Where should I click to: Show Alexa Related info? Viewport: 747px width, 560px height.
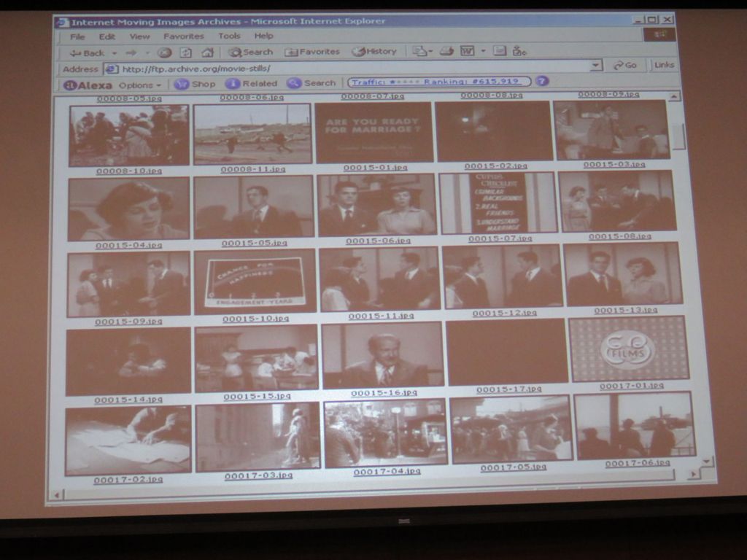[x=251, y=83]
